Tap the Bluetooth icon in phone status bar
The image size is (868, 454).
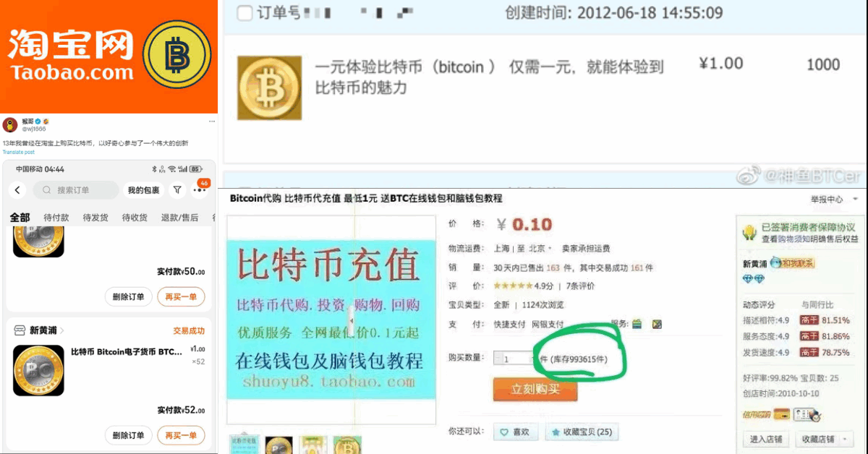coord(155,169)
